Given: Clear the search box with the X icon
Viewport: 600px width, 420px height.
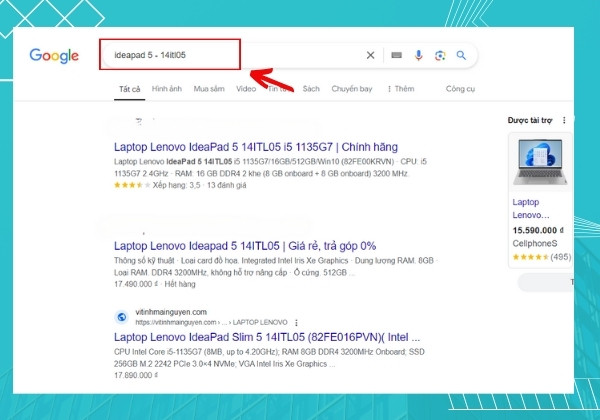Looking at the screenshot, I should 370,55.
